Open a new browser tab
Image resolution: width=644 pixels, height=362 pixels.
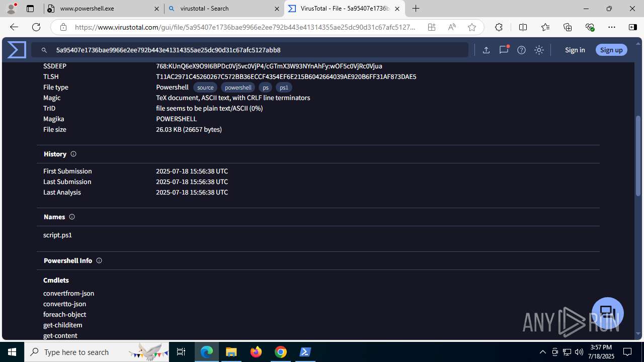click(x=416, y=9)
